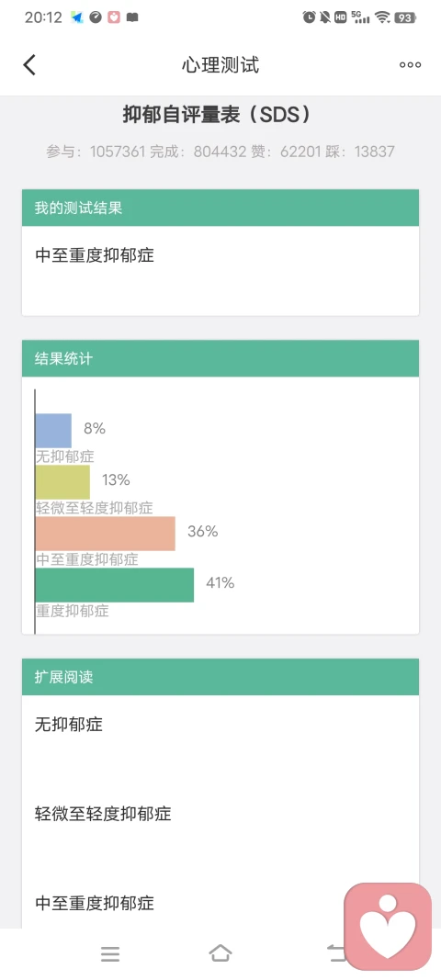Screen dimensions: 441x980
Task: Tap the pink floating heart icon
Action: tap(388, 926)
